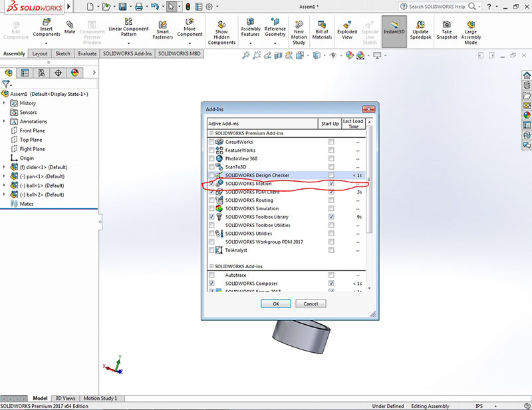Click the Rebuild traffic light icon
532x410 pixels.
tap(188, 7)
